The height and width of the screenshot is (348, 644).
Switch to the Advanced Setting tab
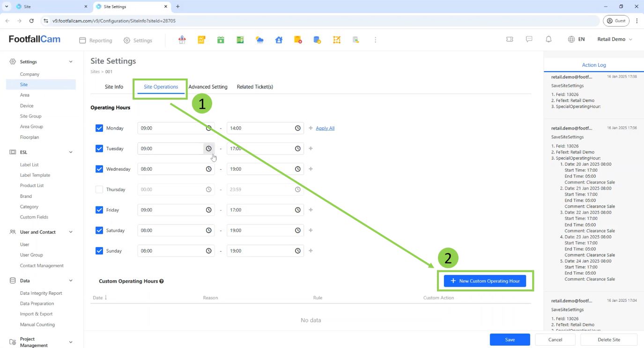(x=208, y=87)
